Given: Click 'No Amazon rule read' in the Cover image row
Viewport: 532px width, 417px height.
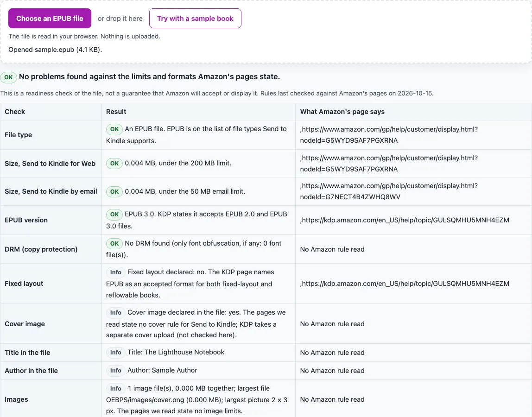Looking at the screenshot, I should (x=332, y=324).
